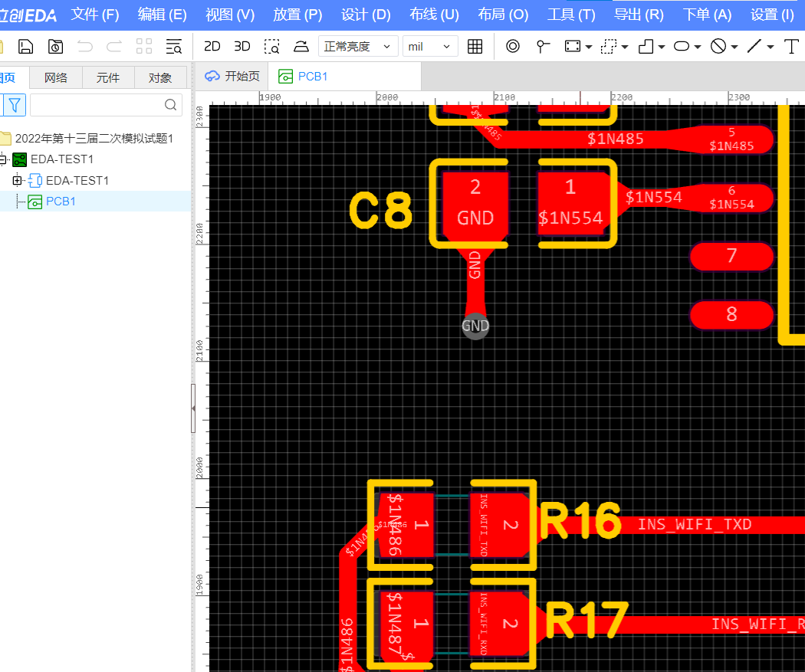Expand the EDA-TEST1 tree node
Screen dimensions: 805x672
(17, 180)
